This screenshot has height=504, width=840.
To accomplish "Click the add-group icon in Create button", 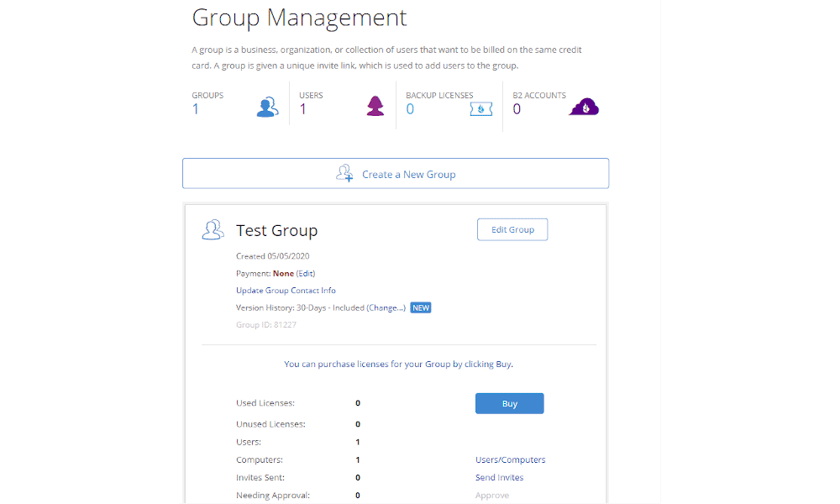I will tap(344, 173).
